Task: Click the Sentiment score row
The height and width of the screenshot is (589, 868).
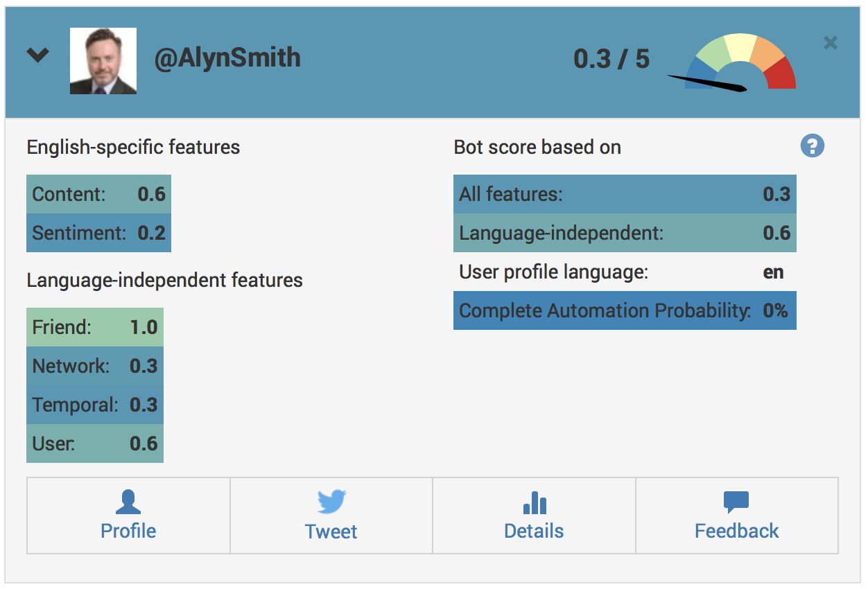Action: pyautogui.click(x=98, y=233)
